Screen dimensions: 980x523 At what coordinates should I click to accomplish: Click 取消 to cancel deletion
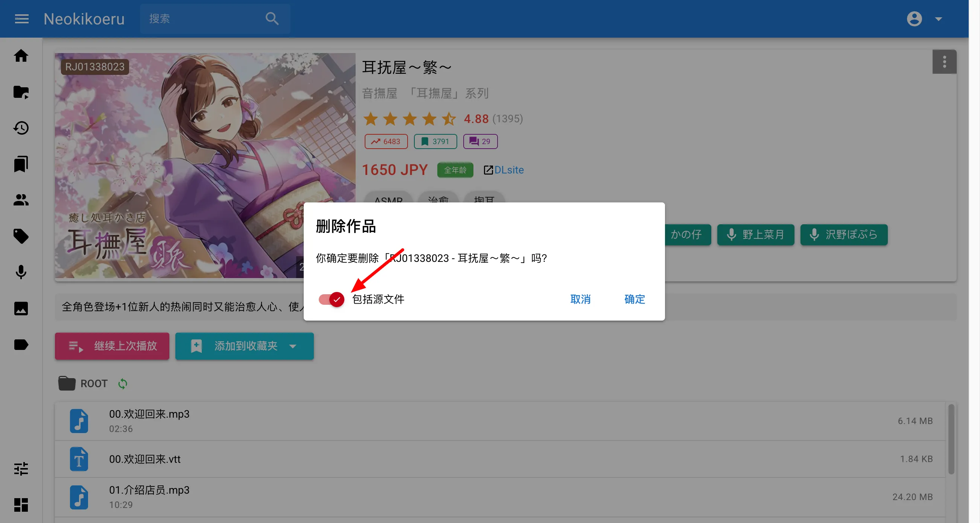pyautogui.click(x=580, y=300)
